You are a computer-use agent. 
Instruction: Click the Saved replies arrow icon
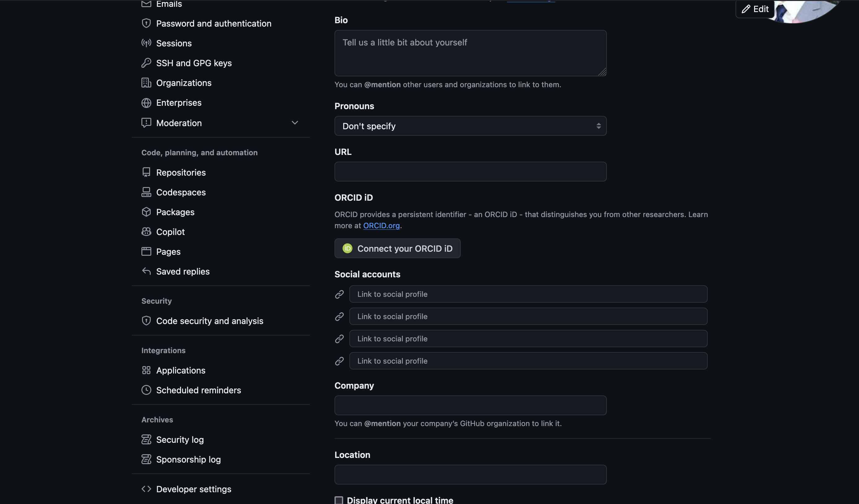[x=146, y=271]
